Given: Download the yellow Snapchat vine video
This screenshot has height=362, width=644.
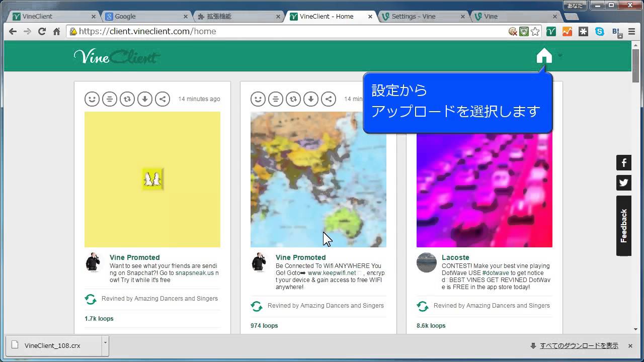Looking at the screenshot, I should (145, 99).
